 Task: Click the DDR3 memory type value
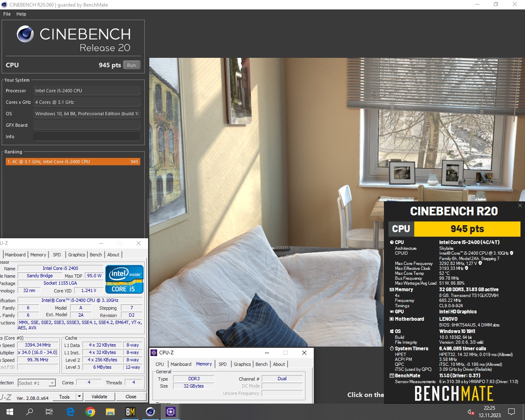(x=194, y=379)
